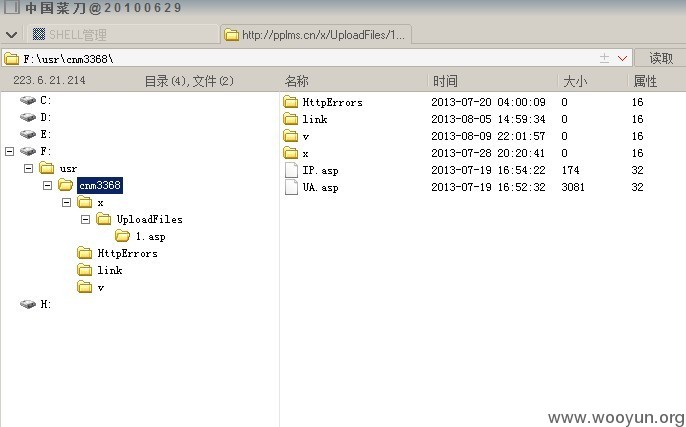Switch to the SHELL管理 tab

point(123,34)
